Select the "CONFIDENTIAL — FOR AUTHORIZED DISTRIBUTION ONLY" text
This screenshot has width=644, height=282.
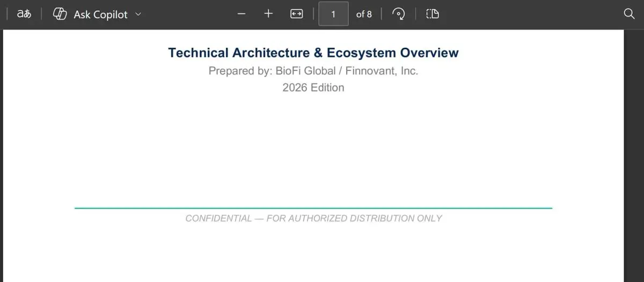tap(313, 218)
